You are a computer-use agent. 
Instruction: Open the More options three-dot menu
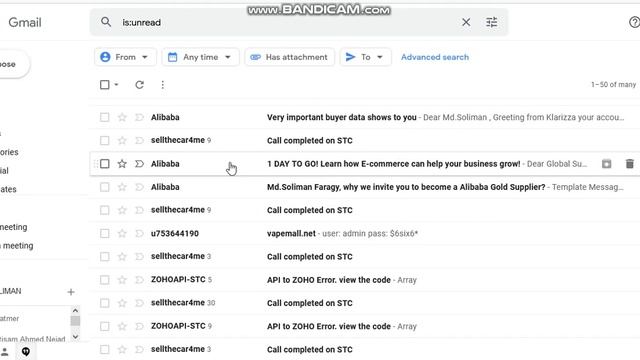(162, 84)
